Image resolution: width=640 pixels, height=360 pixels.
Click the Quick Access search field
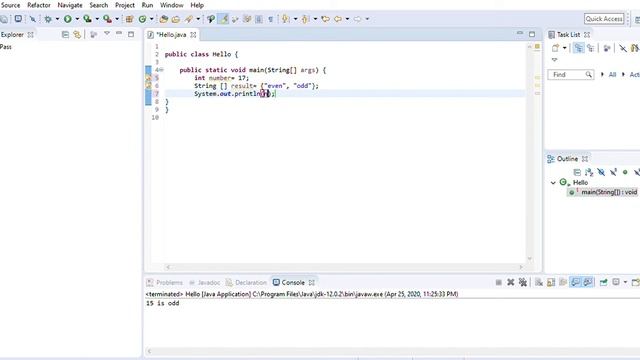(x=604, y=19)
